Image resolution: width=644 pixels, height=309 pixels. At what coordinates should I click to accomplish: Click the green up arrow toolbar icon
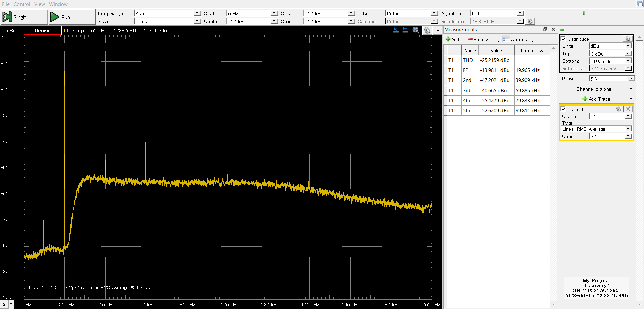pos(584,13)
